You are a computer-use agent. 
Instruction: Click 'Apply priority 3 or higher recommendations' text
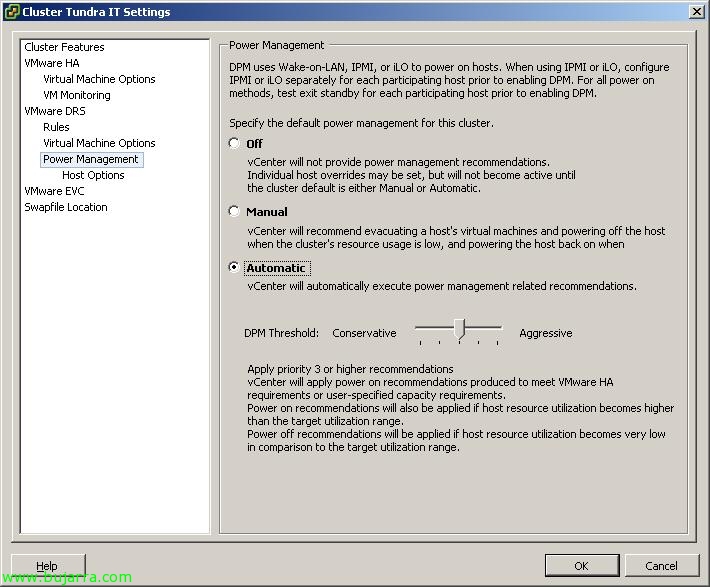tap(350, 369)
